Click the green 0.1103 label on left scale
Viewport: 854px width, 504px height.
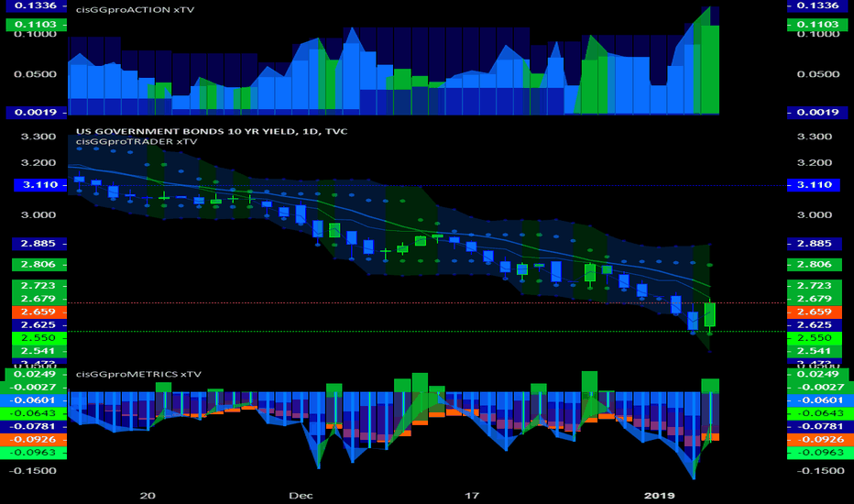tap(36, 24)
